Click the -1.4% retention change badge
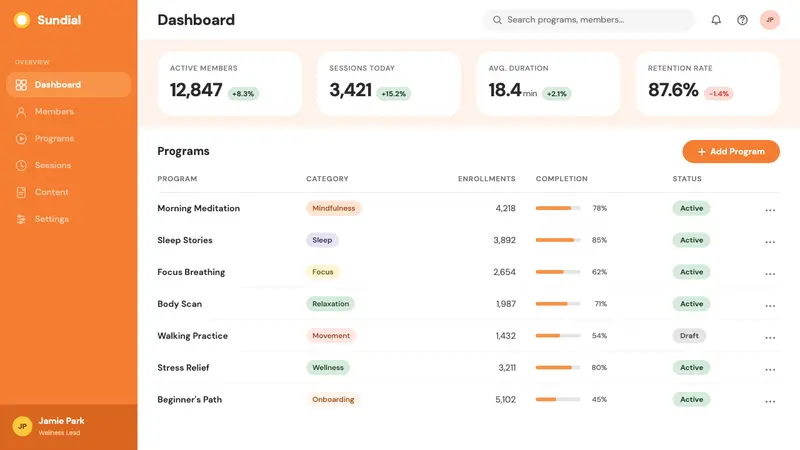 point(718,94)
